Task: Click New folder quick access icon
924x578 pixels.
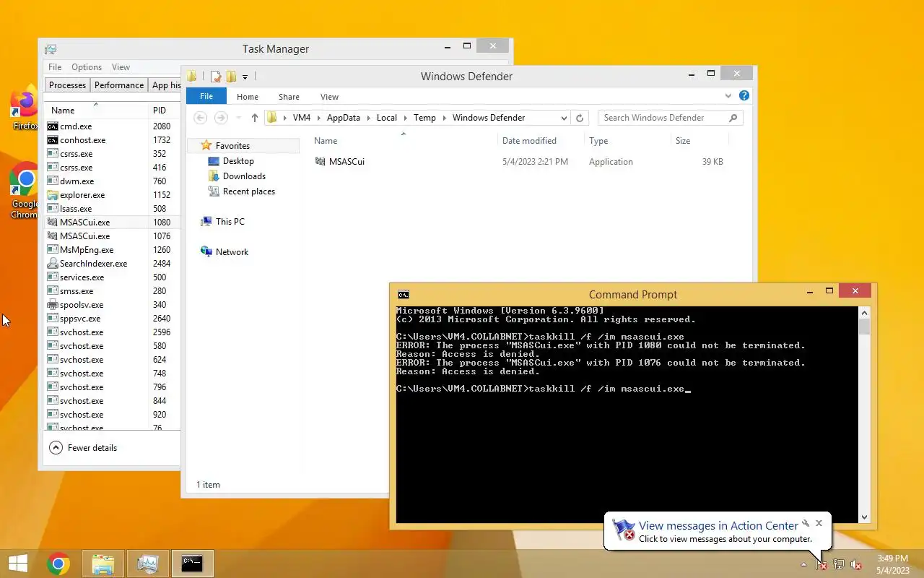Action: click(x=231, y=77)
